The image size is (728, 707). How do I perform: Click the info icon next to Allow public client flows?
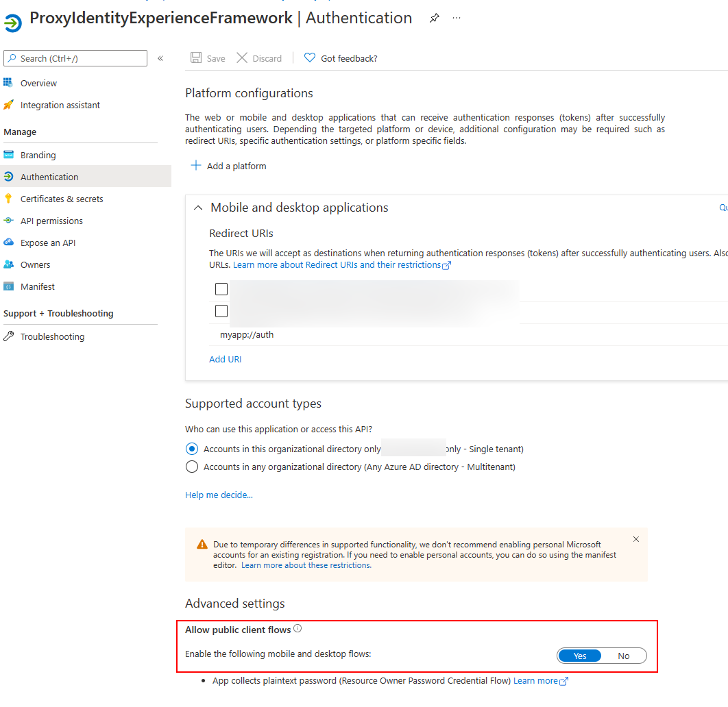[298, 629]
